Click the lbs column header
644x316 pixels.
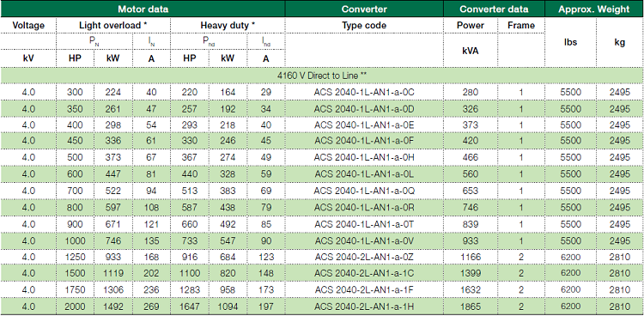570,42
